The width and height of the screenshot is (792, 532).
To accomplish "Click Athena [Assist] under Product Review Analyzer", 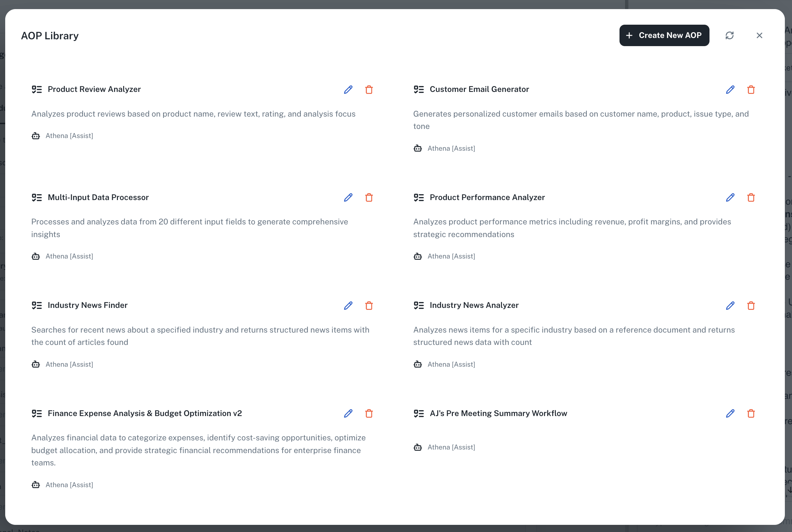I will 69,136.
